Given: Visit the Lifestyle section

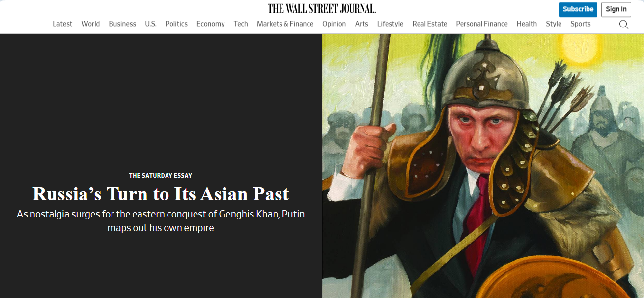Looking at the screenshot, I should click(x=390, y=24).
